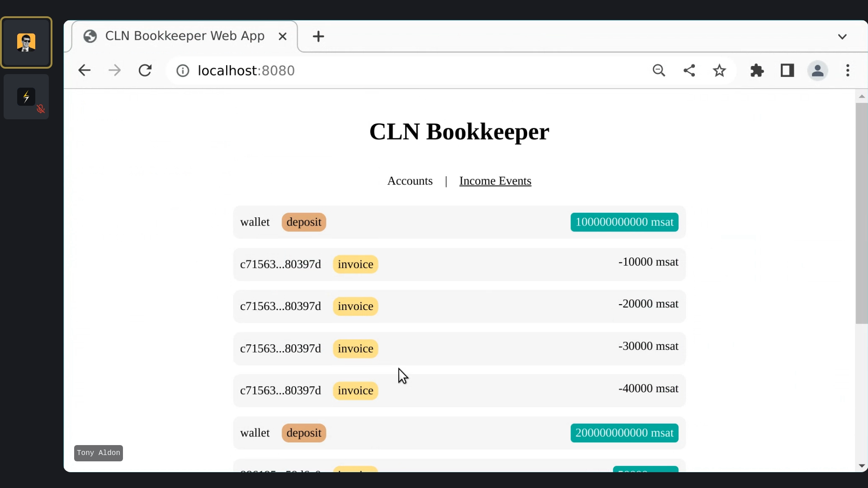Viewport: 868px width, 488px height.
Task: Click the vertical scrollbar thumb
Action: coord(861,212)
